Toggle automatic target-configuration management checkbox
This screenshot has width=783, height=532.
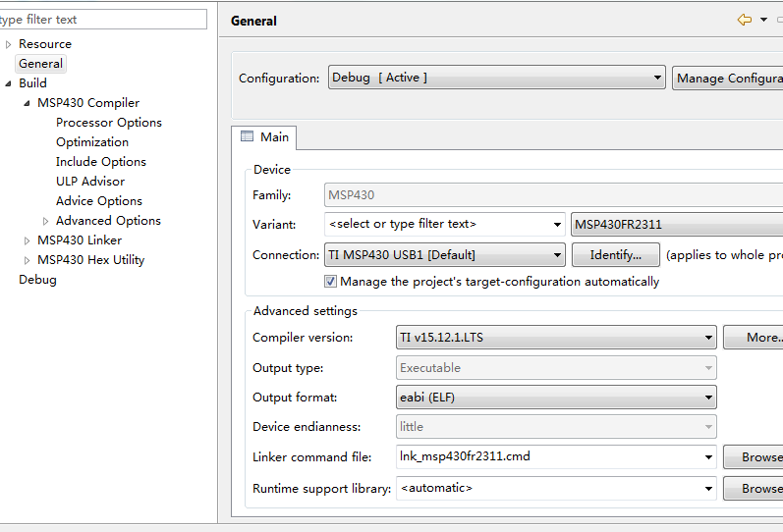point(331,282)
